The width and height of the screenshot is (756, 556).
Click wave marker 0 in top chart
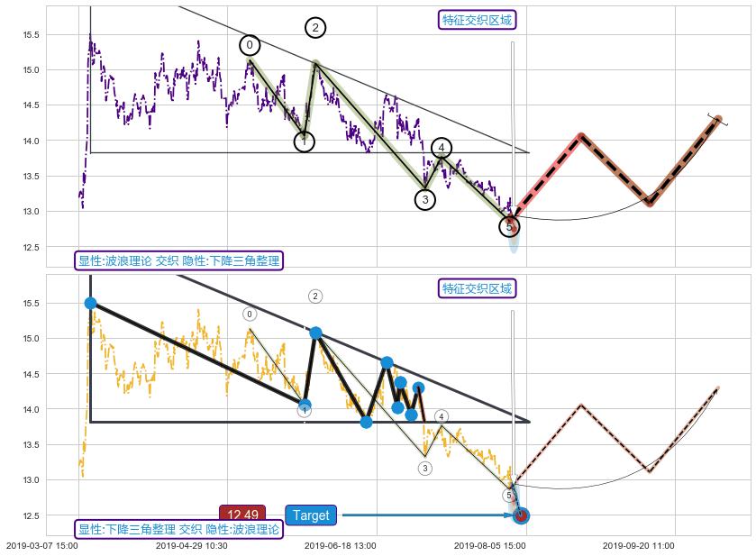tap(250, 46)
